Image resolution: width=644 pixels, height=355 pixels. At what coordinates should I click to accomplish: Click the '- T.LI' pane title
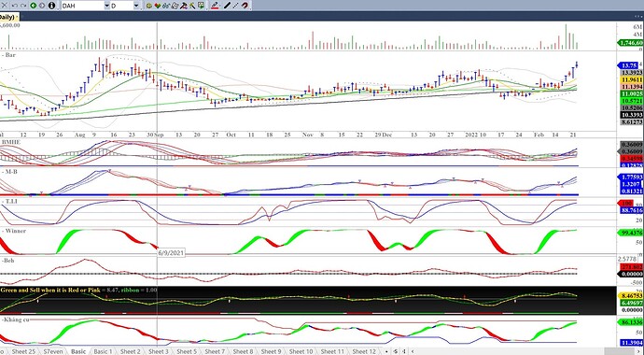(x=9, y=202)
